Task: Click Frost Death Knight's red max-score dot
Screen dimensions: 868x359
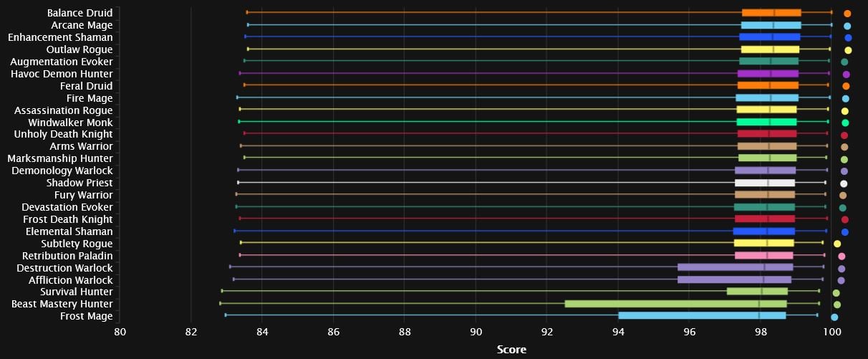Action: [x=845, y=220]
